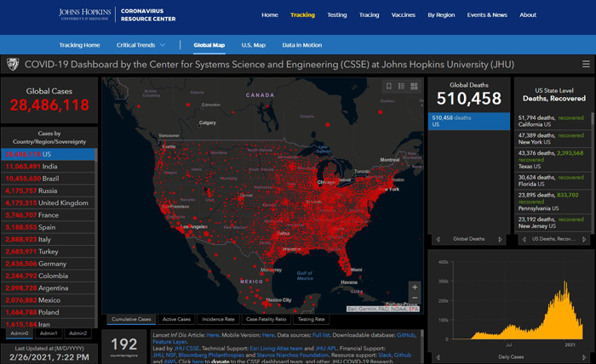596x364 pixels.
Task: Expand the Critical Trends dropdown
Action: tap(140, 45)
